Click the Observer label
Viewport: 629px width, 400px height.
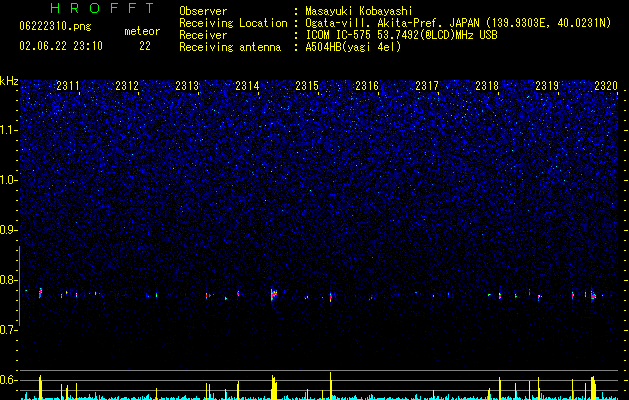click(x=203, y=11)
